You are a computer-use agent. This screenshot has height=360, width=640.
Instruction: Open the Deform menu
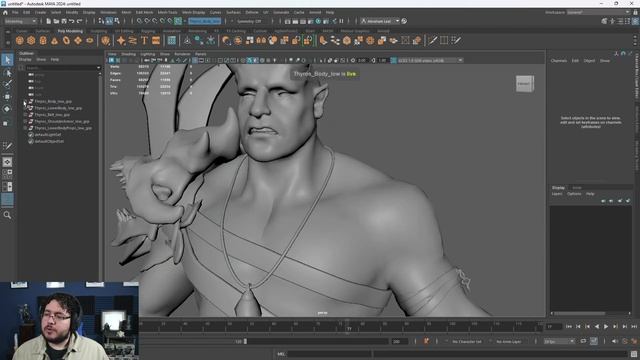click(251, 13)
